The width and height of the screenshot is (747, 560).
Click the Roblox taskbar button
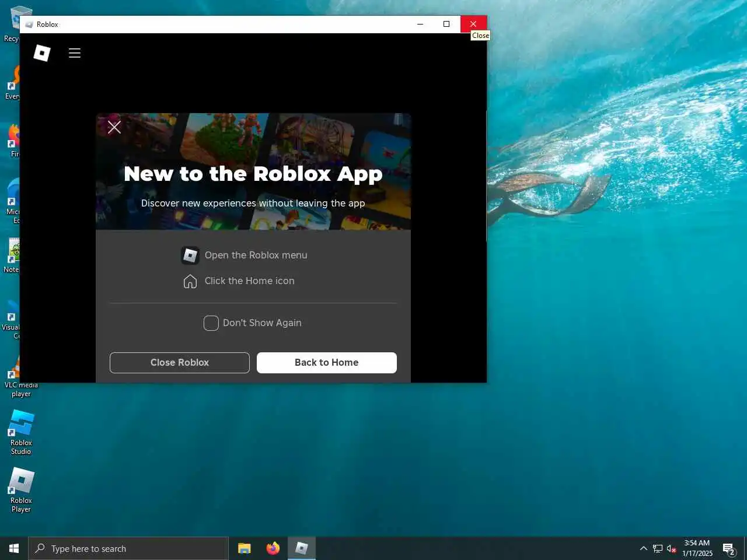coord(302,548)
